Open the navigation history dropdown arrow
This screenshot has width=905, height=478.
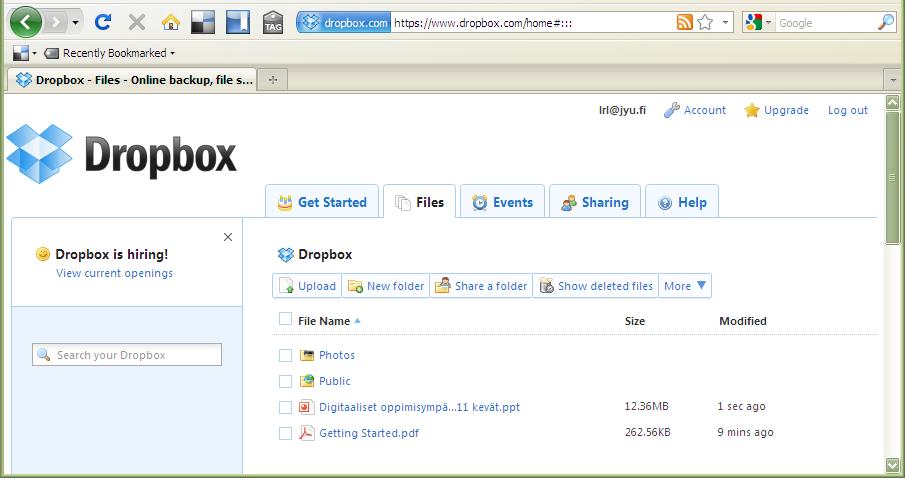point(75,23)
